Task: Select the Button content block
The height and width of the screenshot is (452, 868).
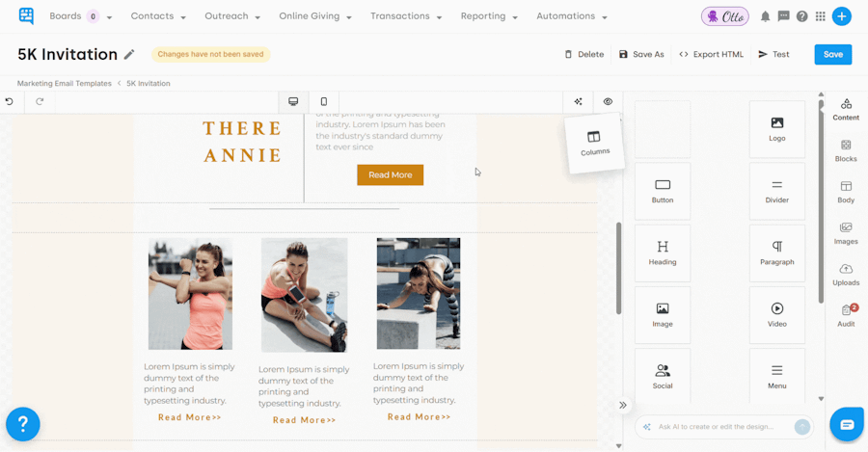Action: point(663,192)
